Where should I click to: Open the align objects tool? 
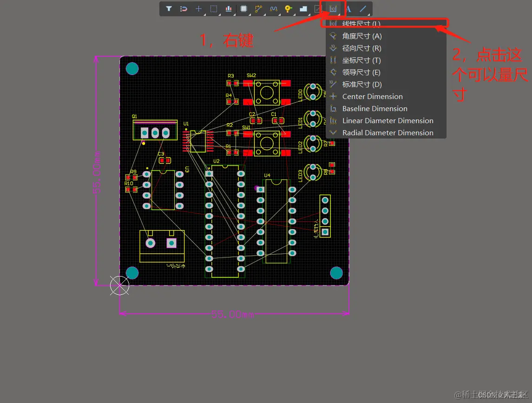tap(229, 9)
